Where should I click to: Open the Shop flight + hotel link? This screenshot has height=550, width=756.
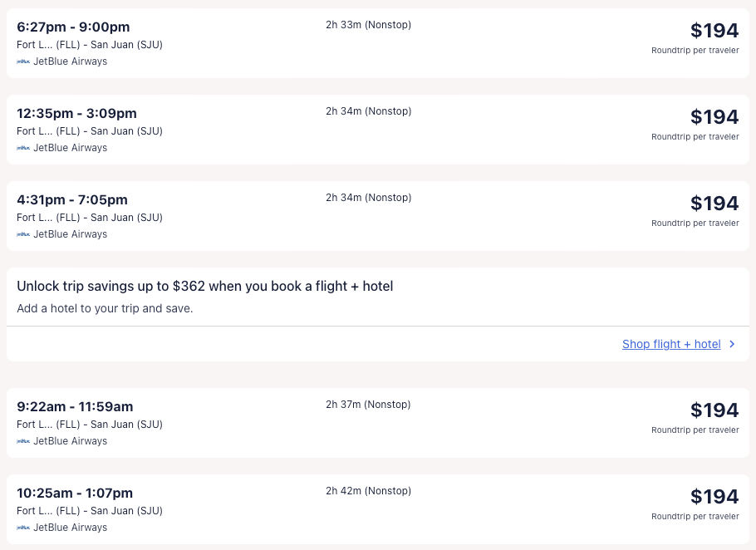coord(671,344)
